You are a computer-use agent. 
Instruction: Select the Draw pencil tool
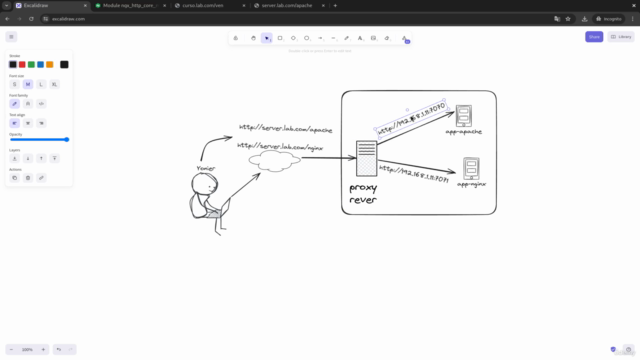[347, 38]
